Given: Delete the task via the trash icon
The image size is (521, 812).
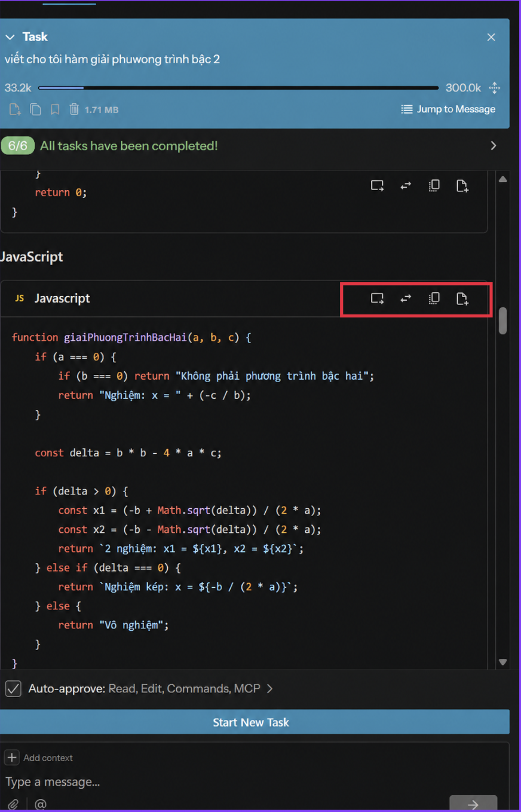Looking at the screenshot, I should [74, 109].
